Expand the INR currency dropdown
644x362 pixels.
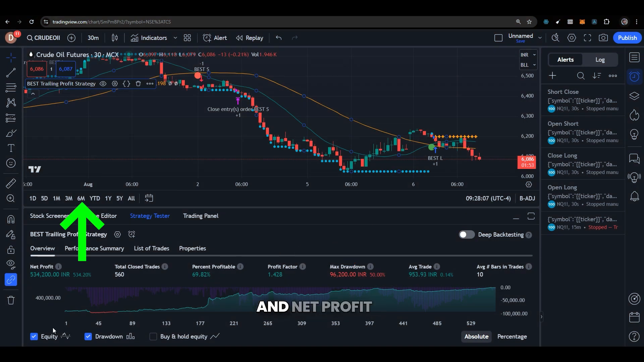tap(528, 54)
